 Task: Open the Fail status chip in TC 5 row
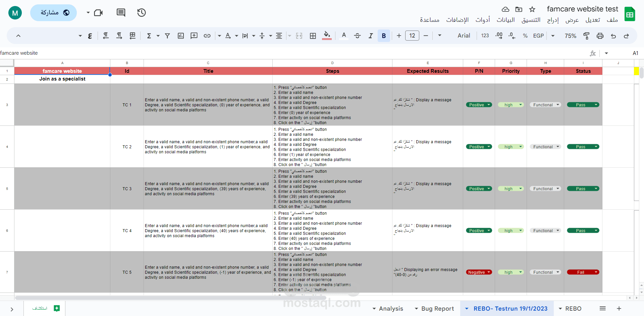[x=583, y=272]
